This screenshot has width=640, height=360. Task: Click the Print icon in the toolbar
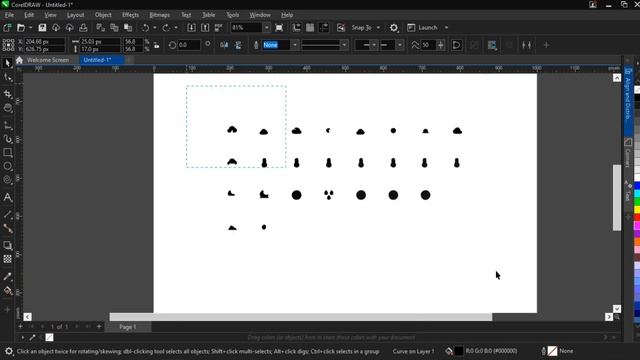click(x=83, y=28)
